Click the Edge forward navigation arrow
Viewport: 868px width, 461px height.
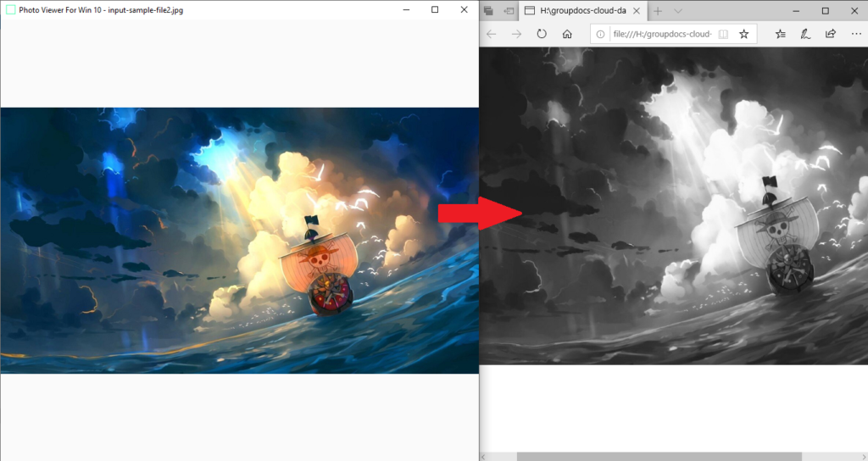click(x=516, y=35)
